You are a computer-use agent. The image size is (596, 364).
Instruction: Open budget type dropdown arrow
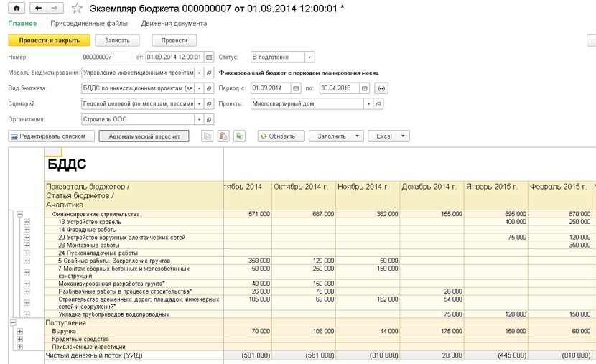point(199,88)
